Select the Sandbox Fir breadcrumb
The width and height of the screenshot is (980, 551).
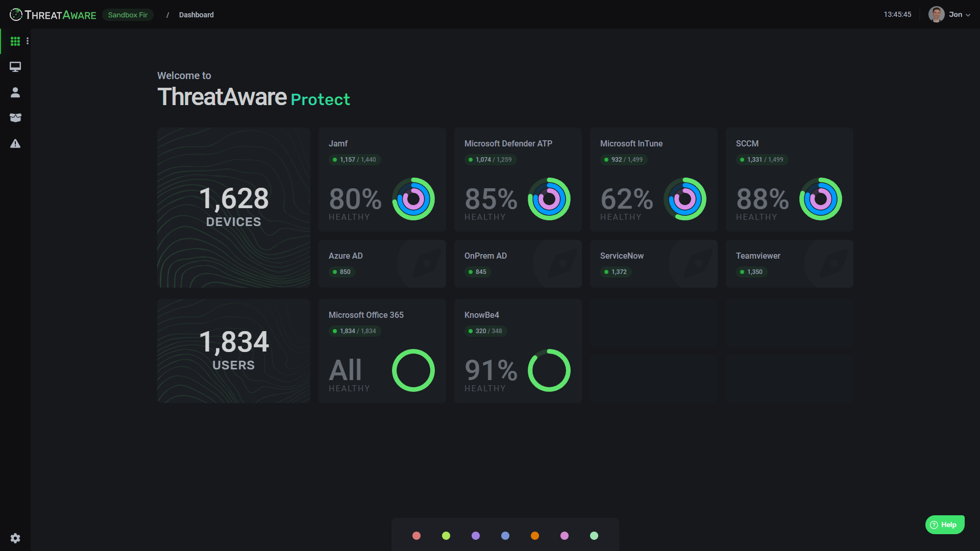pos(128,15)
